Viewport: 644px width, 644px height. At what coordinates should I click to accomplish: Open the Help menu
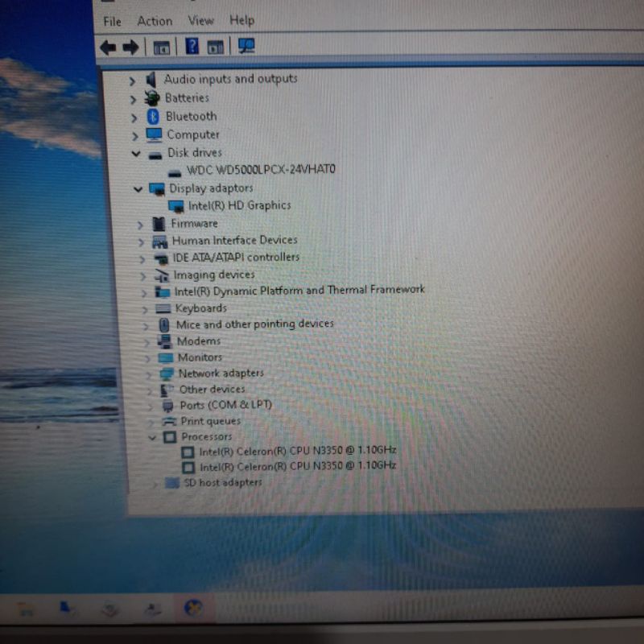(x=242, y=19)
